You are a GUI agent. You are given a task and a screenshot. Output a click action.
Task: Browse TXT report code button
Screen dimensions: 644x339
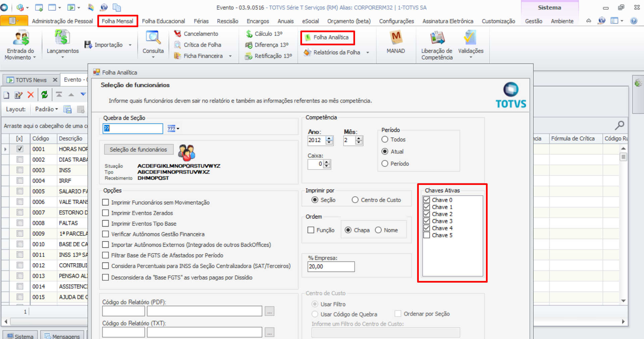coord(269,332)
